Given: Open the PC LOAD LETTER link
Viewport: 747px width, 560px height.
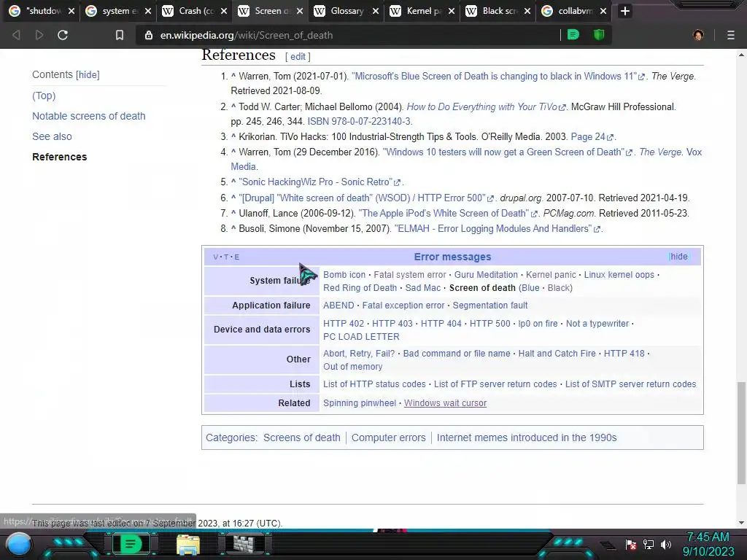Looking at the screenshot, I should click(361, 337).
